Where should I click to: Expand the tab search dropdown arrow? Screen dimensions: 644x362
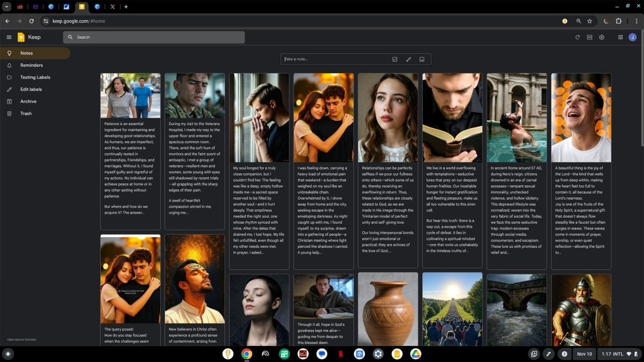[7, 6]
